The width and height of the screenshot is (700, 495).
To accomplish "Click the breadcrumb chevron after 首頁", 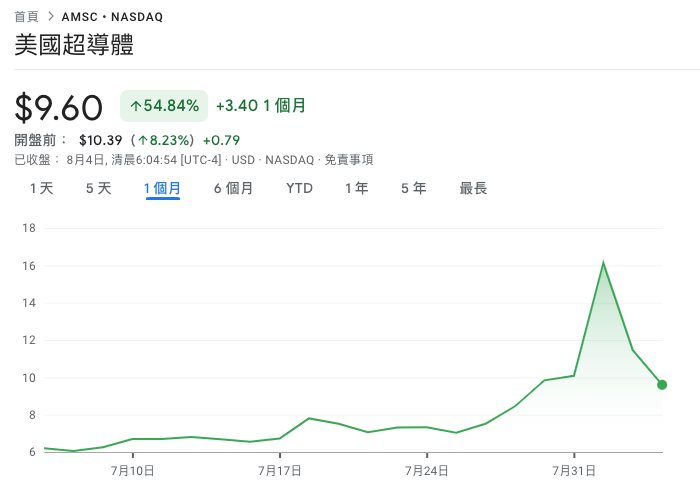I will (x=50, y=17).
